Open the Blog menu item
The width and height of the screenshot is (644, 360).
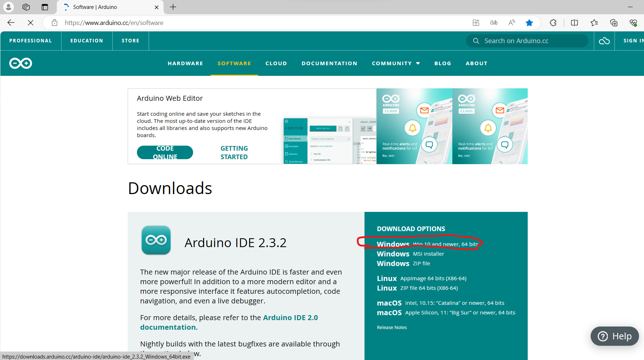coord(443,63)
